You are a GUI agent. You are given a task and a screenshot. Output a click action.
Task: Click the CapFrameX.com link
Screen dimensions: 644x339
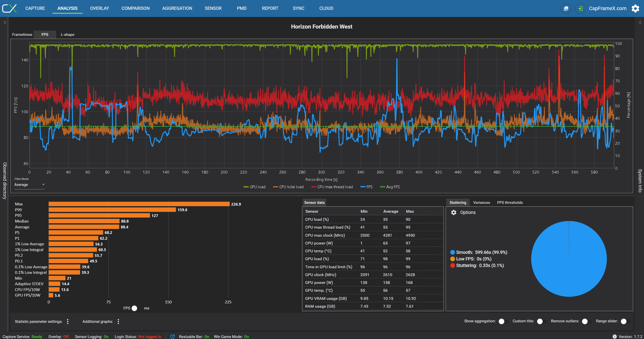point(608,8)
